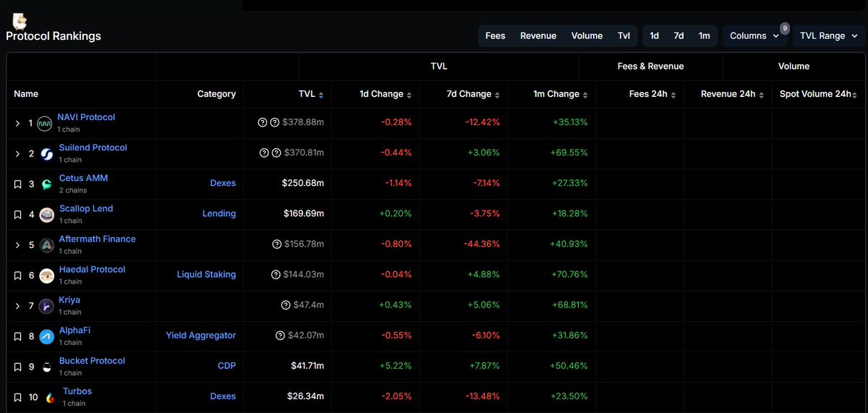
Task: Click the question mark beside Haedal Protocol TVL
Action: pos(276,275)
